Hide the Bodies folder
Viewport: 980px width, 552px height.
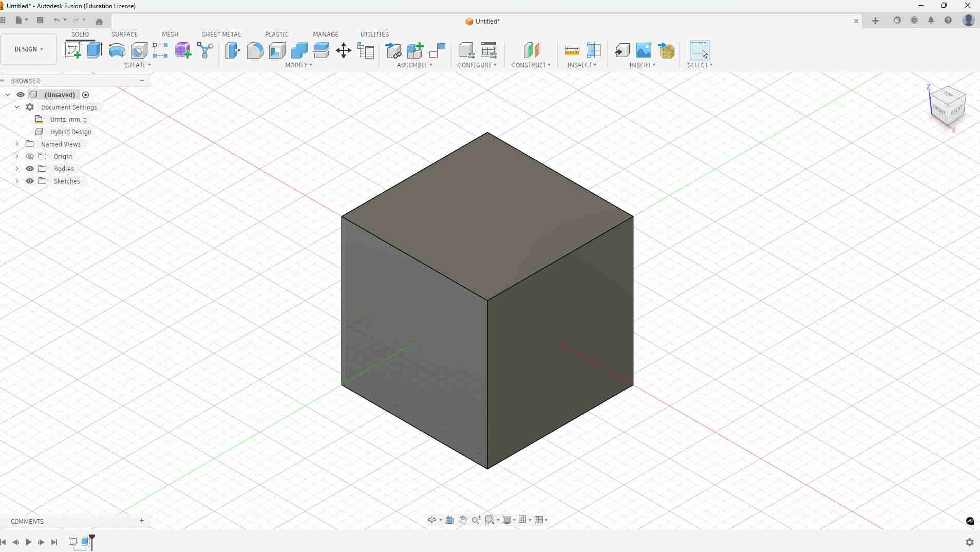30,169
